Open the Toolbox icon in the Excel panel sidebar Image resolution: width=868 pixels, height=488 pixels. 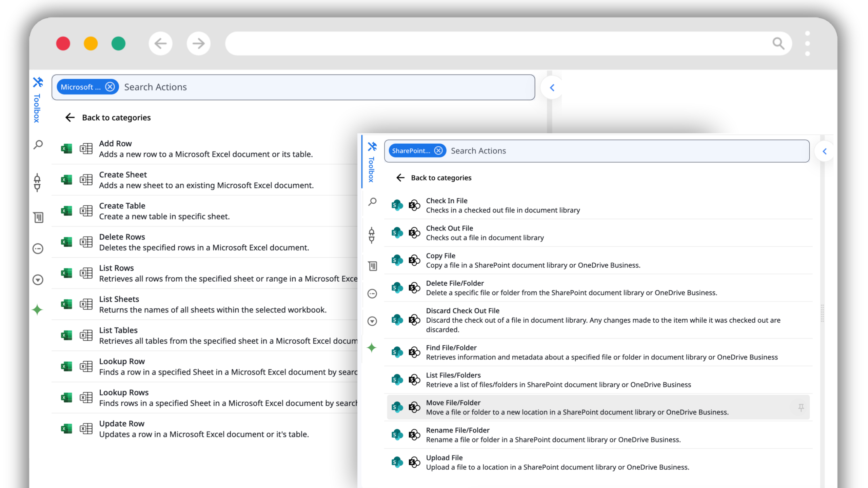coord(38,82)
